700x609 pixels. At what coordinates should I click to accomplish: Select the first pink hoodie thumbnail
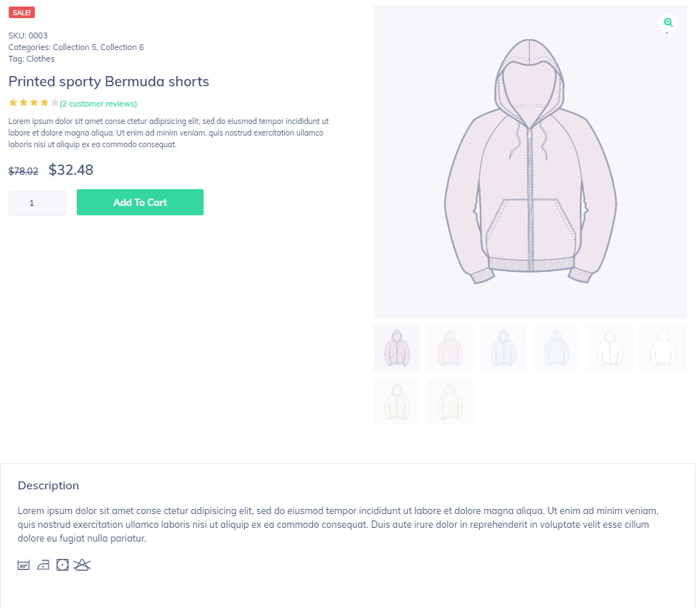pos(397,348)
